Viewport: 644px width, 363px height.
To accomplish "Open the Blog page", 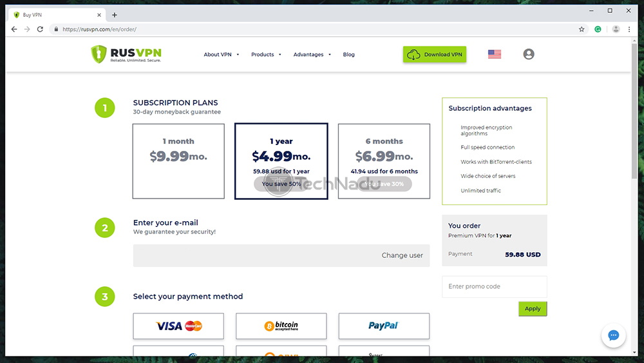I will click(x=348, y=54).
